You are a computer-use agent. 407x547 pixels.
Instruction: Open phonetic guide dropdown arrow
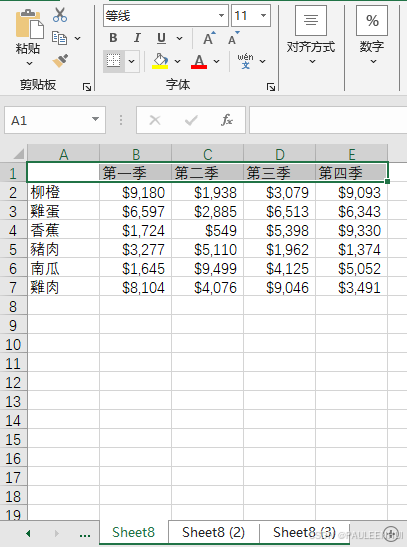263,61
